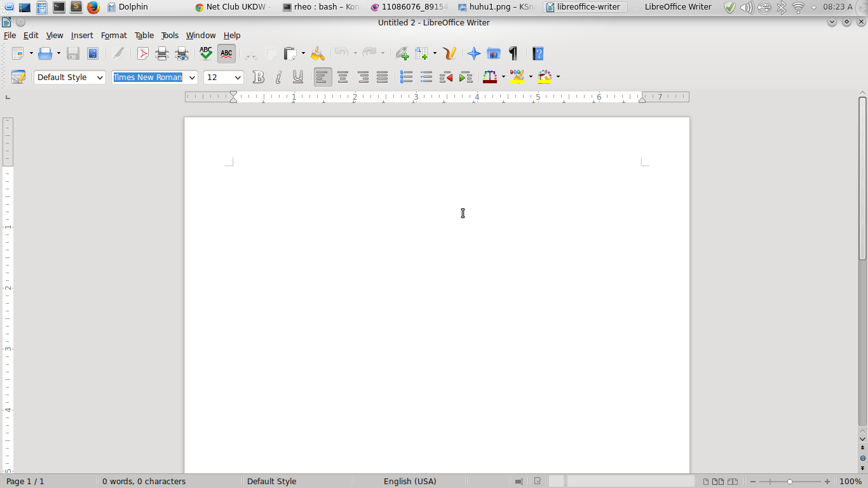Toggle selection mode in status bar
The height and width of the screenshot is (488, 868).
pos(519,481)
